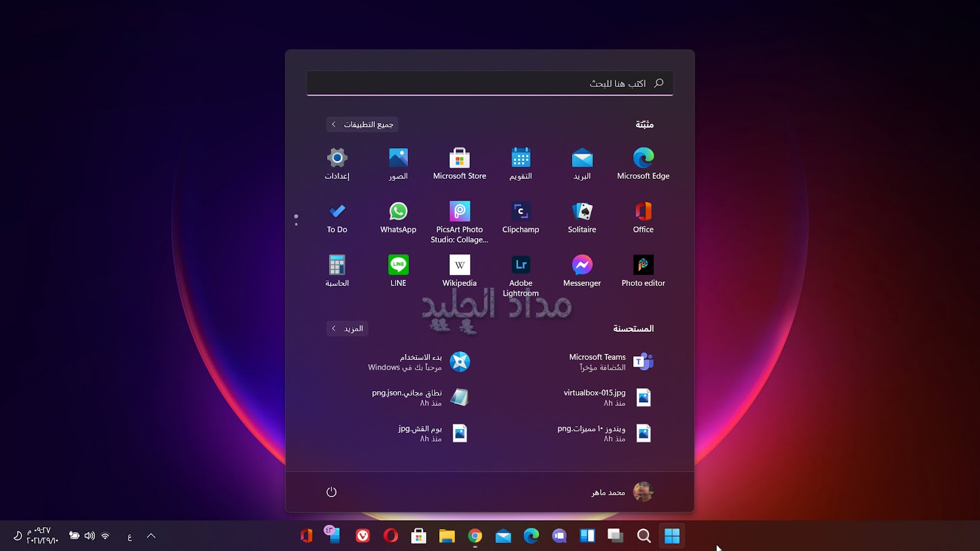Open WhatsApp from pinned apps

(398, 217)
